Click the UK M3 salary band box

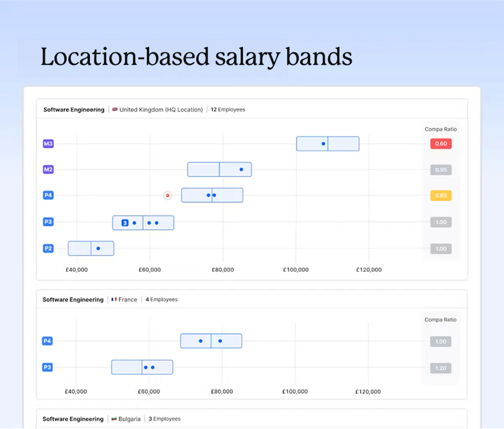328,144
